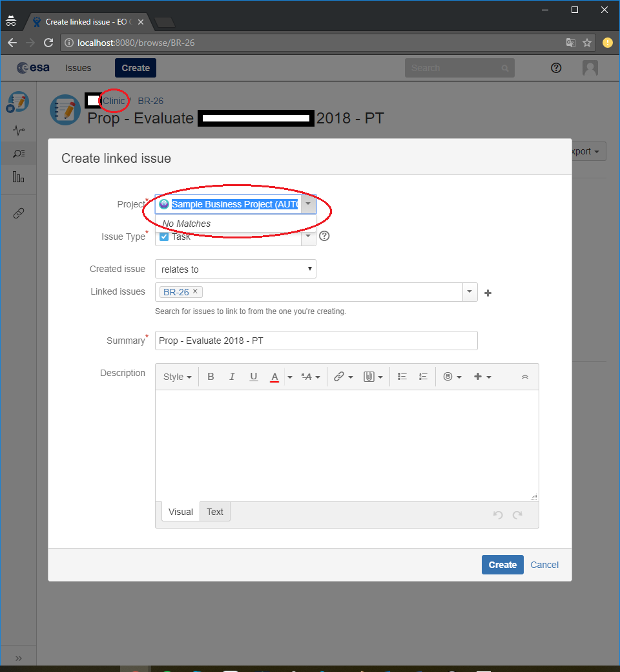Viewport: 620px width, 672px height.
Task: Click the link shortcut icon in sidebar
Action: tap(19, 213)
